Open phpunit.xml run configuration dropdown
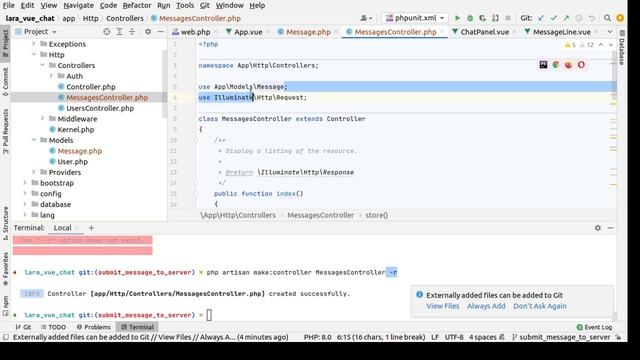The image size is (640, 360). pyautogui.click(x=415, y=18)
